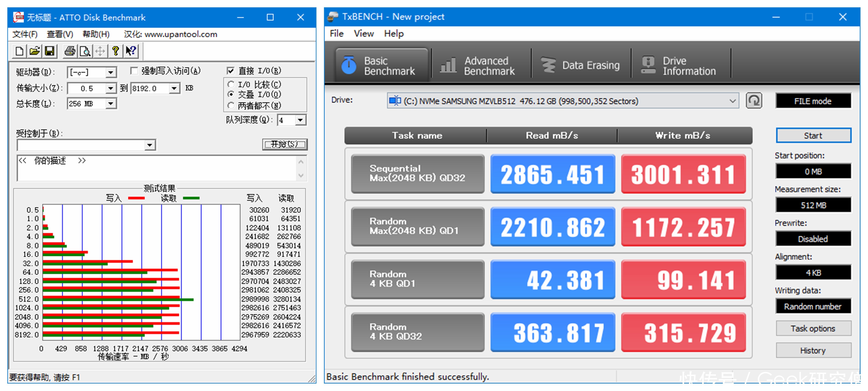Expand the 队列深度 queue depth dropdown
Viewport: 868px width, 391px height.
point(300,120)
